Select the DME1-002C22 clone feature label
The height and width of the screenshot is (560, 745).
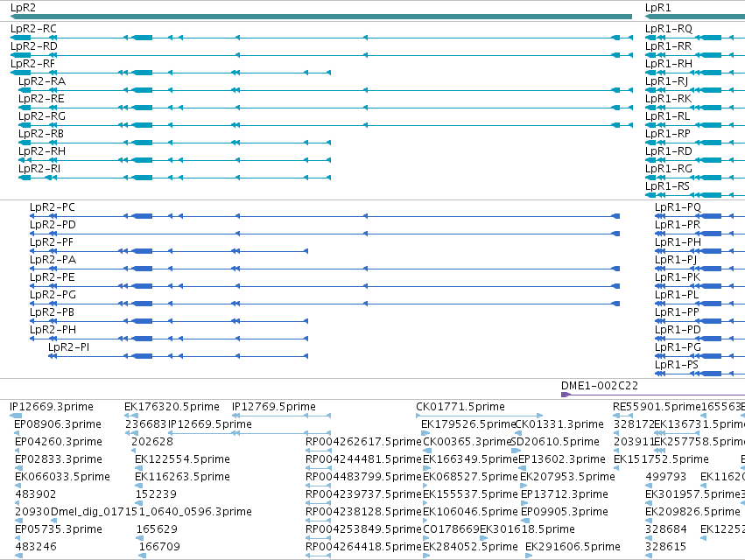(x=600, y=386)
